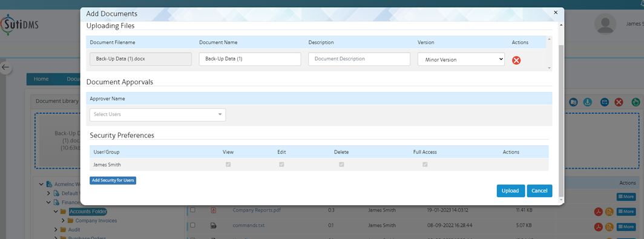
Task: Click the Audit folder icon in tree
Action: [63, 229]
